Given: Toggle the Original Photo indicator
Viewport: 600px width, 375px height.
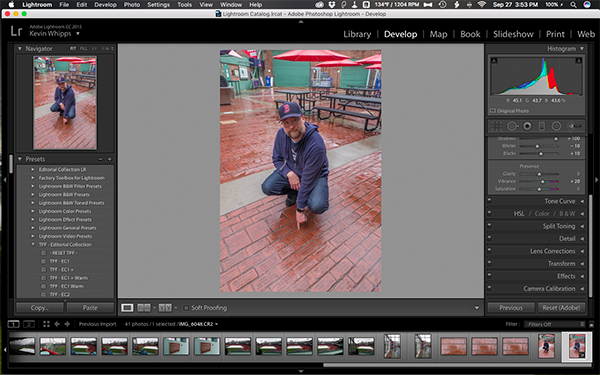Looking at the screenshot, I should coord(493,111).
